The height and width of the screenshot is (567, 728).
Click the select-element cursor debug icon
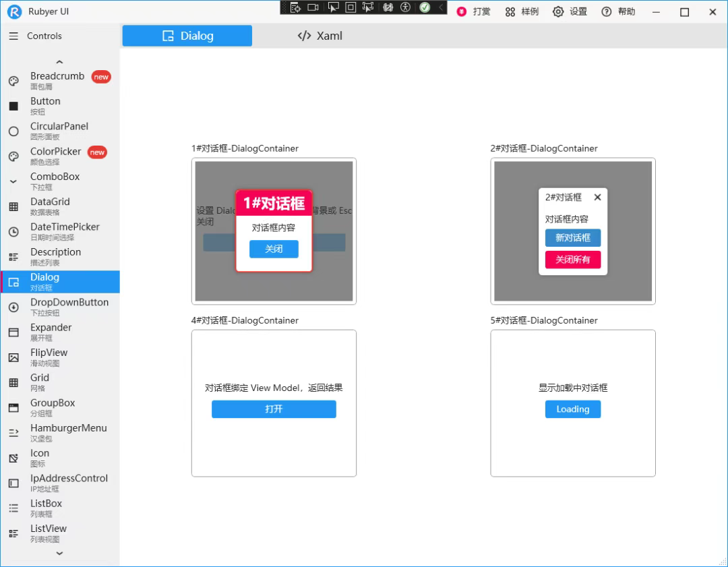coord(333,7)
